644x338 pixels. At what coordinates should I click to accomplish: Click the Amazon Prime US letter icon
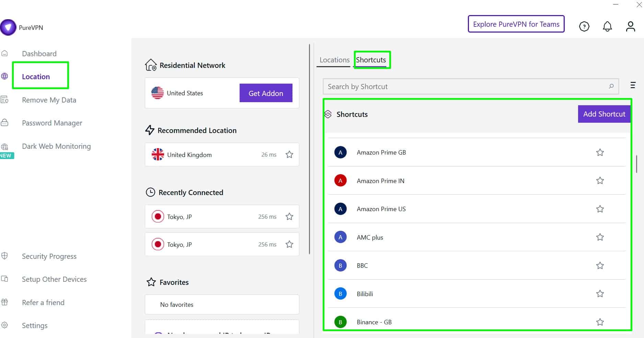[340, 209]
